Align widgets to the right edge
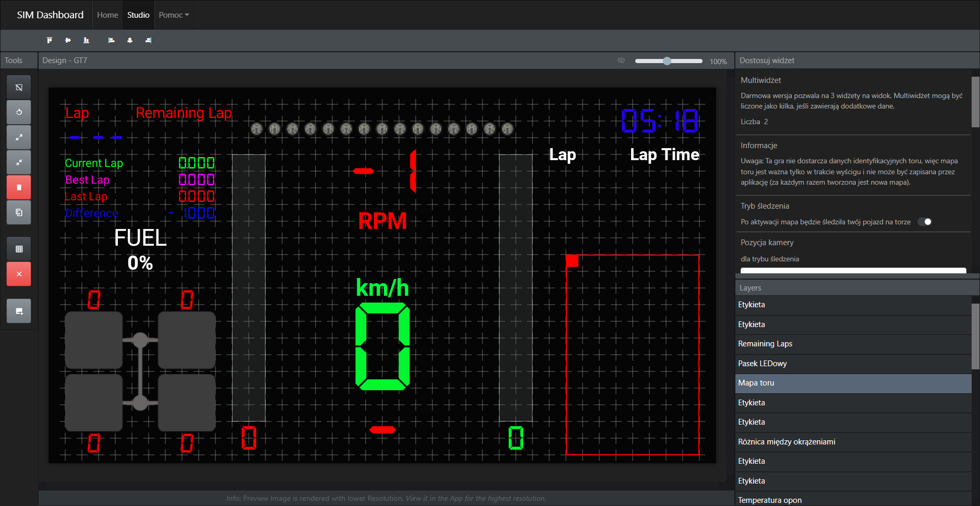980x506 pixels. coord(148,40)
